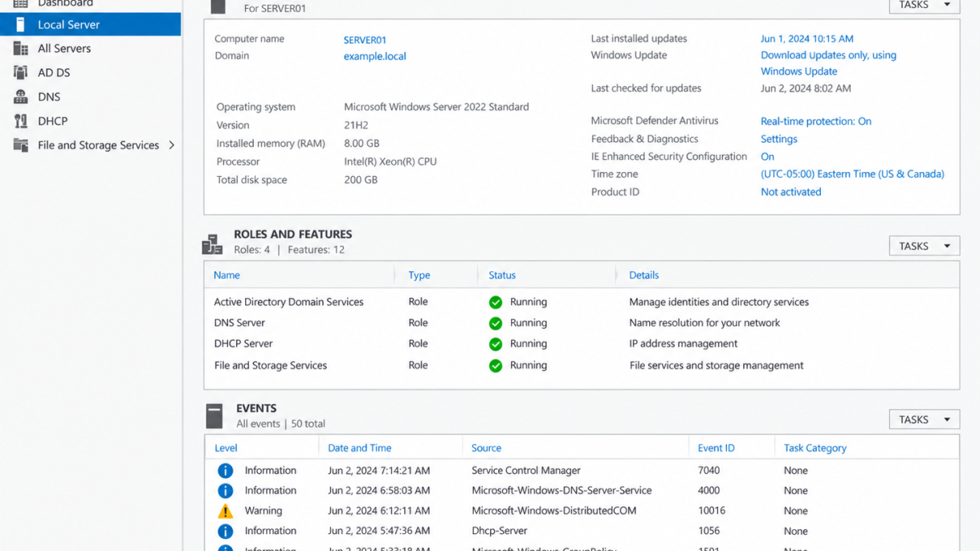
Task: Click the Warning icon for DistributedCOM event
Action: click(225, 511)
